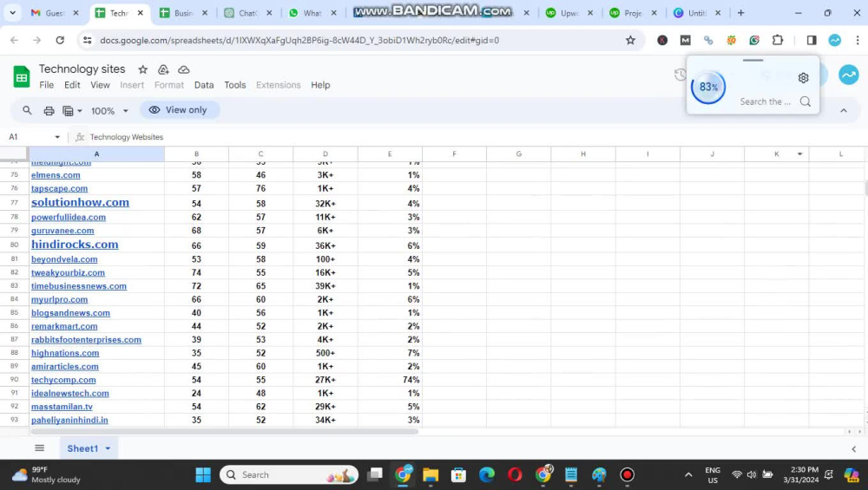This screenshot has width=868, height=490.
Task: Open the Windows Start menu
Action: [x=203, y=474]
